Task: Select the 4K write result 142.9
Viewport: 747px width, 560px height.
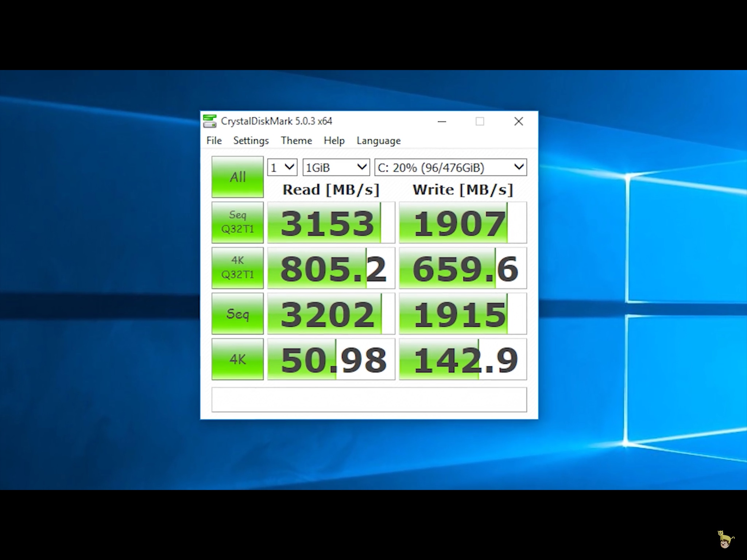Action: pos(463,359)
